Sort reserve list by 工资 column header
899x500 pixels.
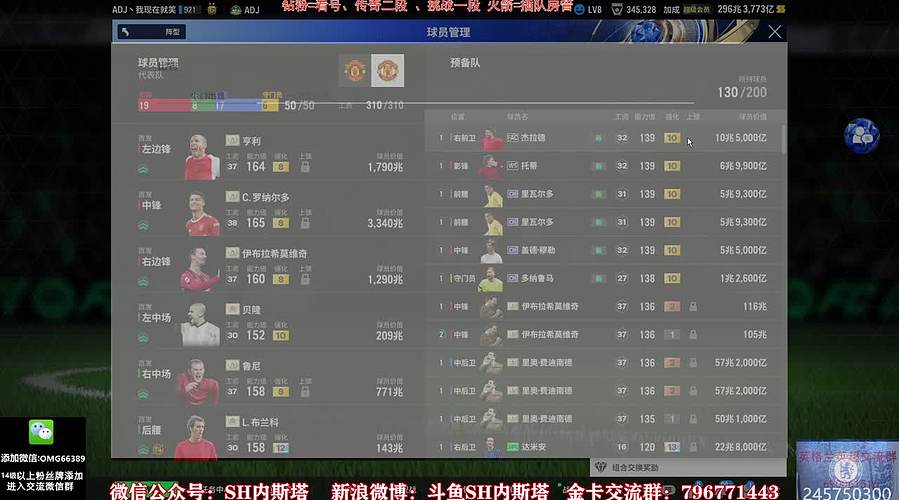(622, 117)
